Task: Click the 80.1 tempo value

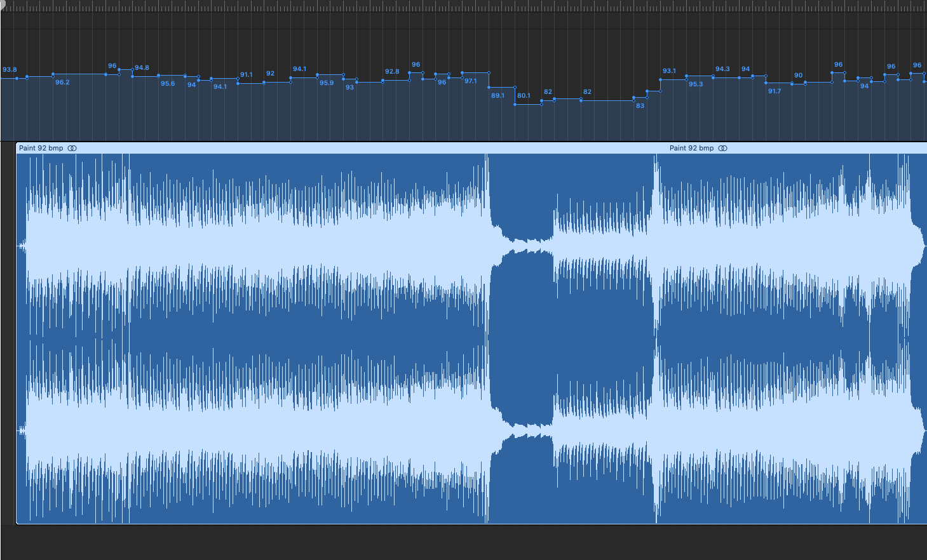Action: (x=524, y=96)
